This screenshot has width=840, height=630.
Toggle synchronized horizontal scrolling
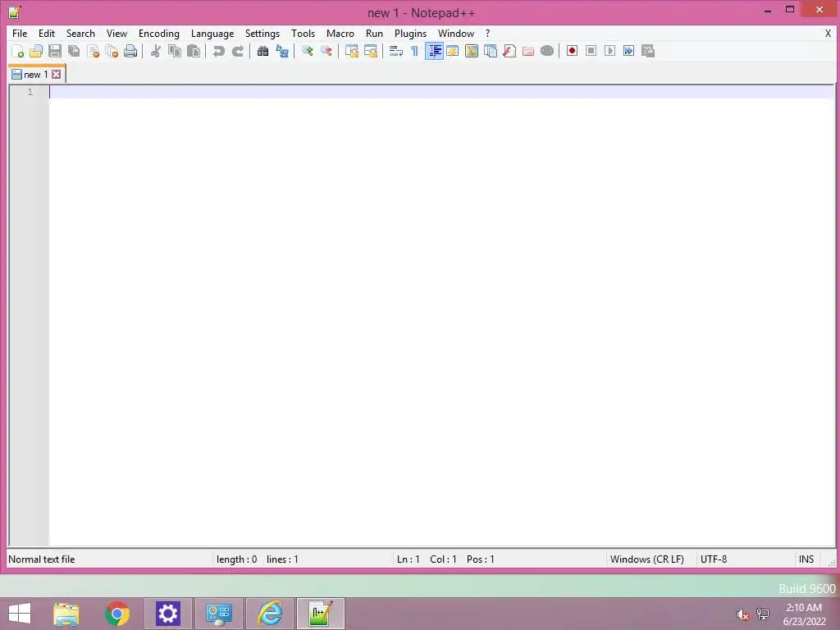click(370, 51)
